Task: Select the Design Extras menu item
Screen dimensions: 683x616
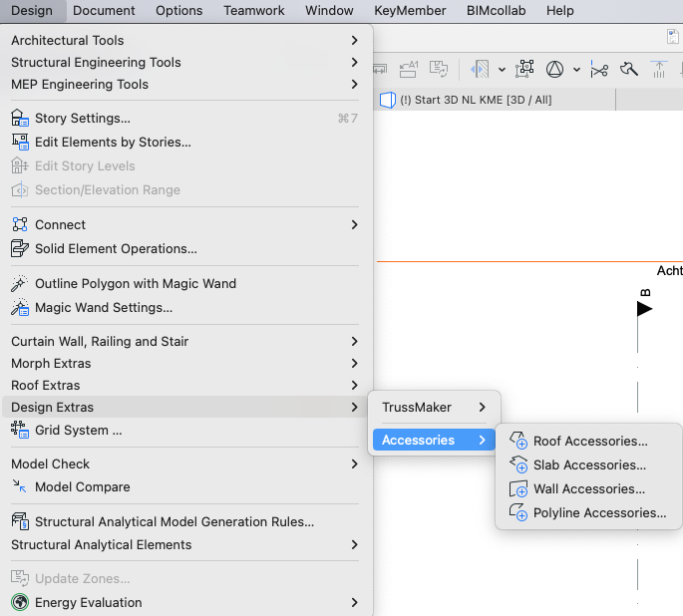Action: 184,407
